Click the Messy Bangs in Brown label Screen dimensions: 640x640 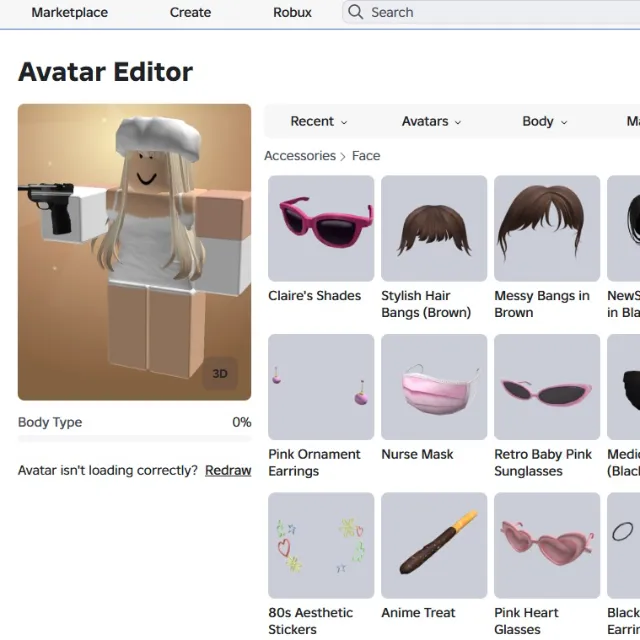pos(542,304)
